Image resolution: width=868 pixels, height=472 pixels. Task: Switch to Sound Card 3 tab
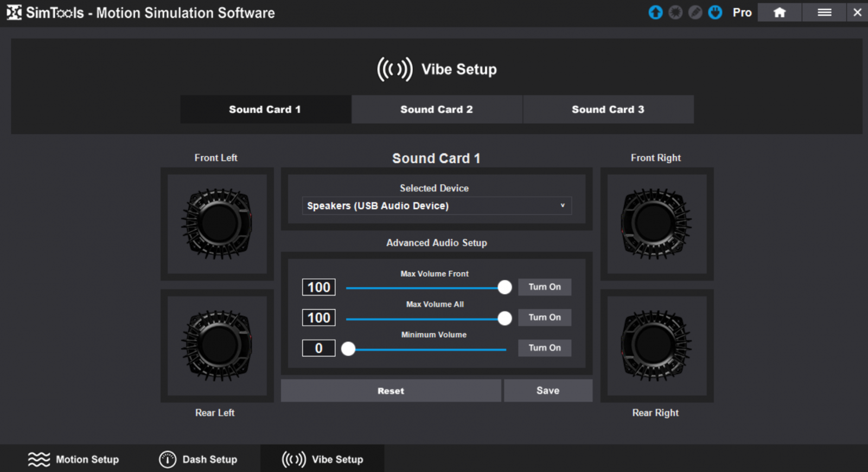point(608,110)
